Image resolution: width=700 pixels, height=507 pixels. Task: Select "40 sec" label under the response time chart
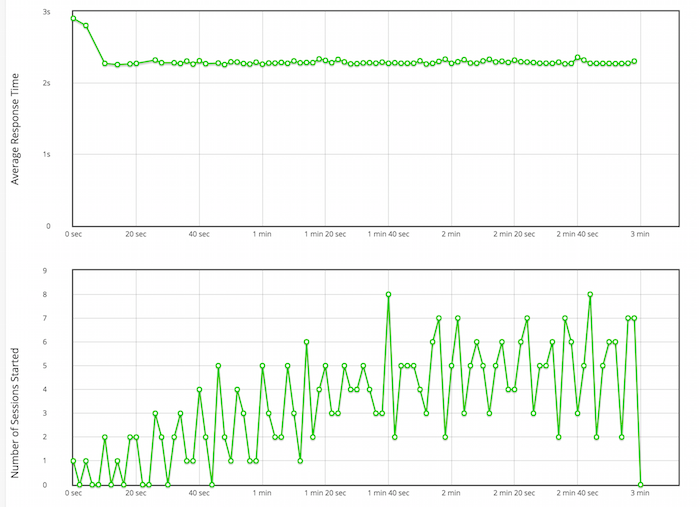tap(199, 234)
